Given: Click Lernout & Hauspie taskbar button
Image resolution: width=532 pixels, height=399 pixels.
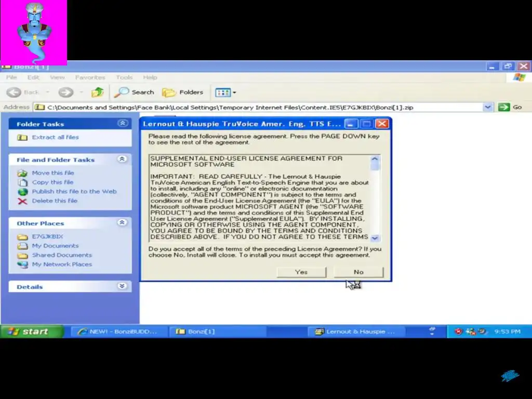Looking at the screenshot, I should click(x=356, y=331).
